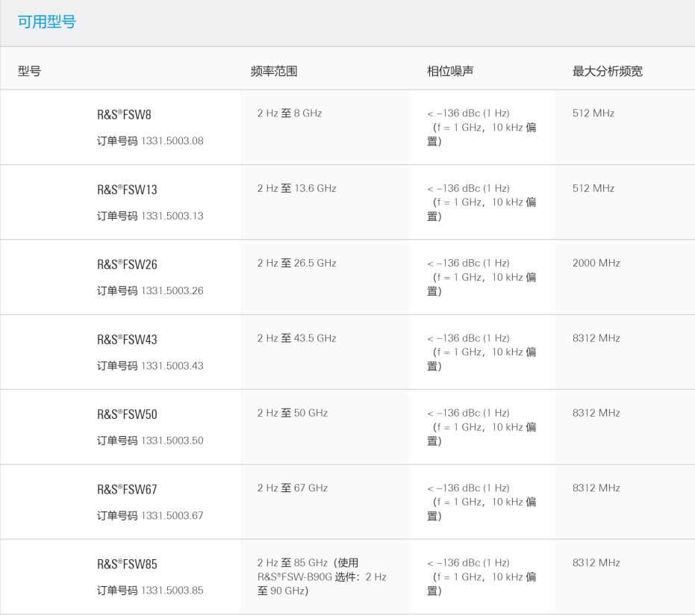Open the R&S FSW8 model link

pos(124,115)
